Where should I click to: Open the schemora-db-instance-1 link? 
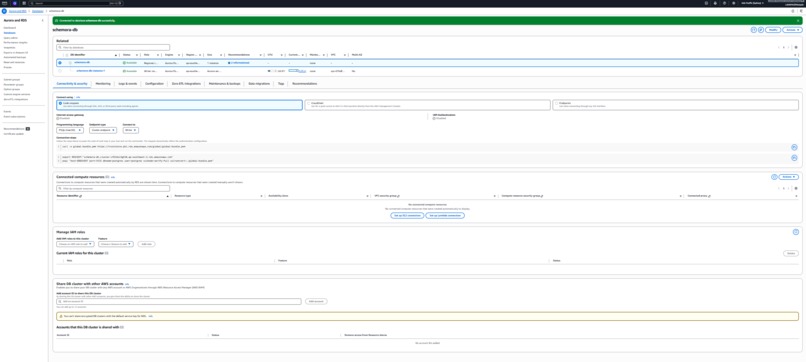point(91,70)
